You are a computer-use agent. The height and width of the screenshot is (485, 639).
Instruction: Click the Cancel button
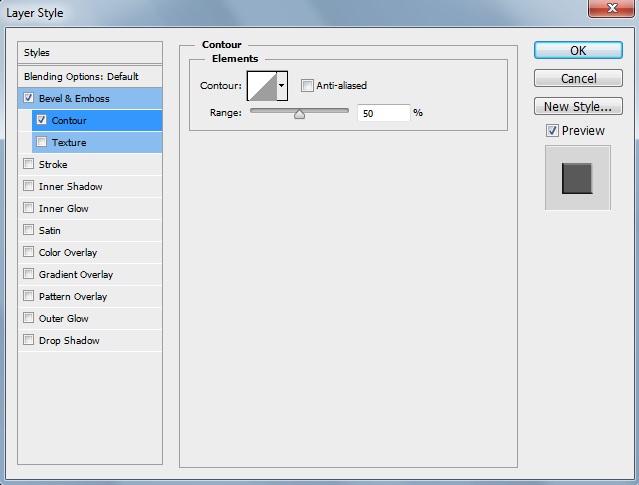coord(578,78)
